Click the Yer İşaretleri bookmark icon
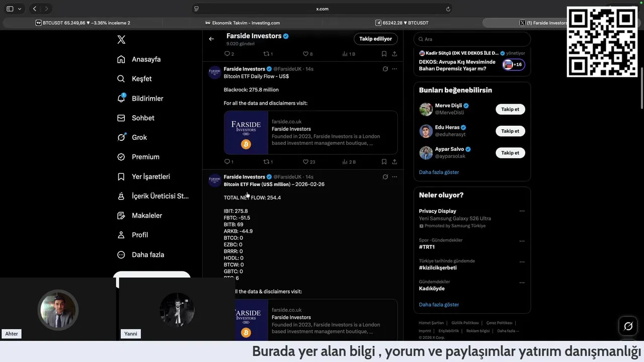Viewport: 644px width, 362px height. (121, 176)
